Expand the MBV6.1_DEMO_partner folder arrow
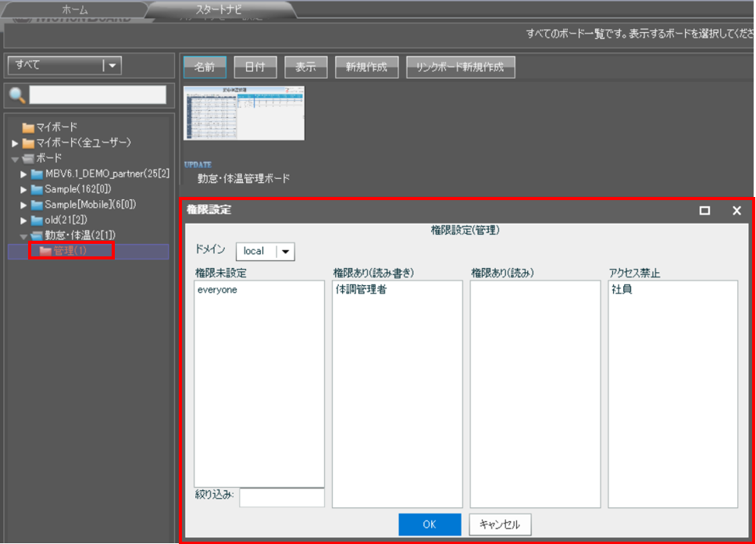The height and width of the screenshot is (544, 756). pyautogui.click(x=24, y=174)
